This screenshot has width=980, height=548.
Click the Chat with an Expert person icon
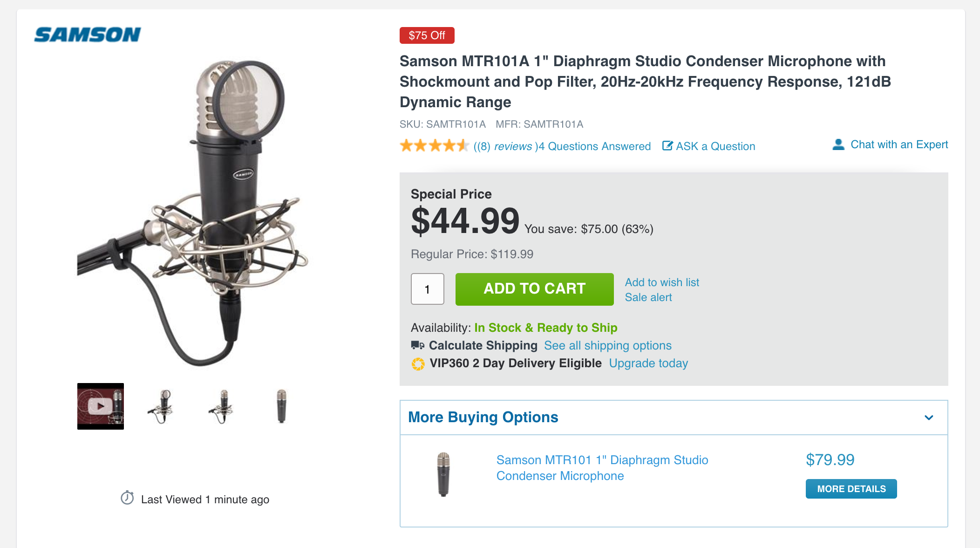[x=838, y=144]
